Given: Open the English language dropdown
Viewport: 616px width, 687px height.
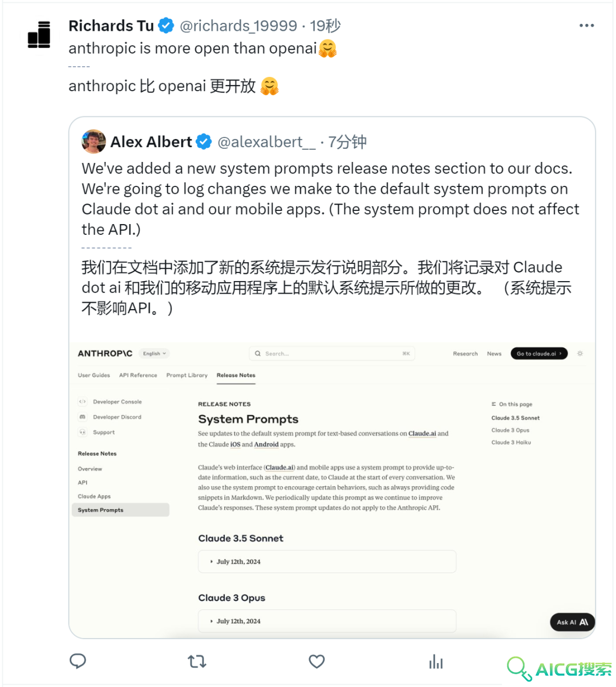Looking at the screenshot, I should click(x=155, y=353).
